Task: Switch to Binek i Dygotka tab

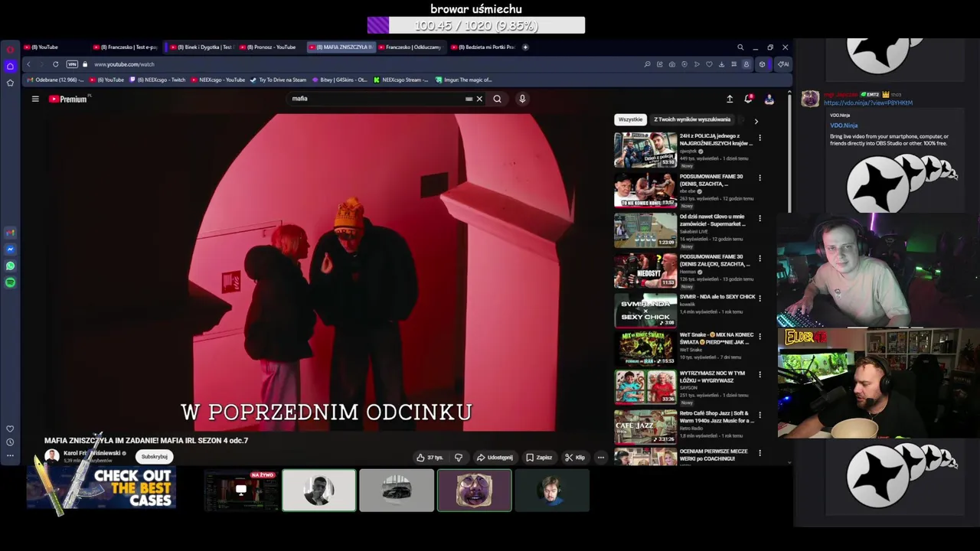Action: 201,47
